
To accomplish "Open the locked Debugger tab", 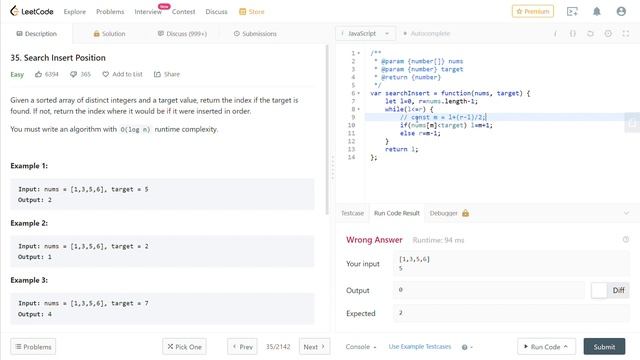I will pos(449,213).
